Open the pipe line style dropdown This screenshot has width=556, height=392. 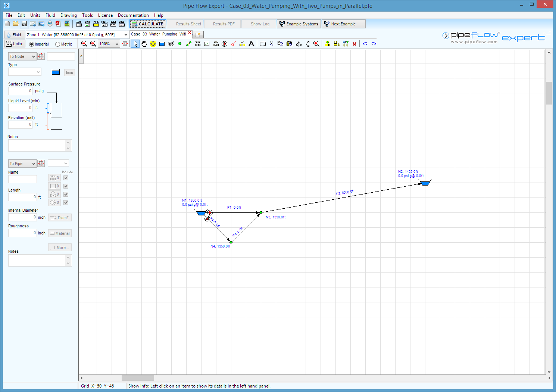[58, 163]
